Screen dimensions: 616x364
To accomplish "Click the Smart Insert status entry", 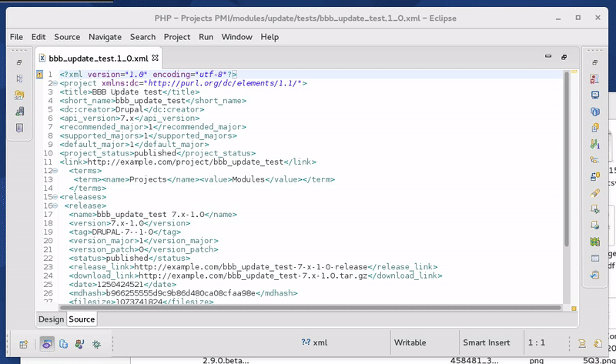I will (x=487, y=342).
